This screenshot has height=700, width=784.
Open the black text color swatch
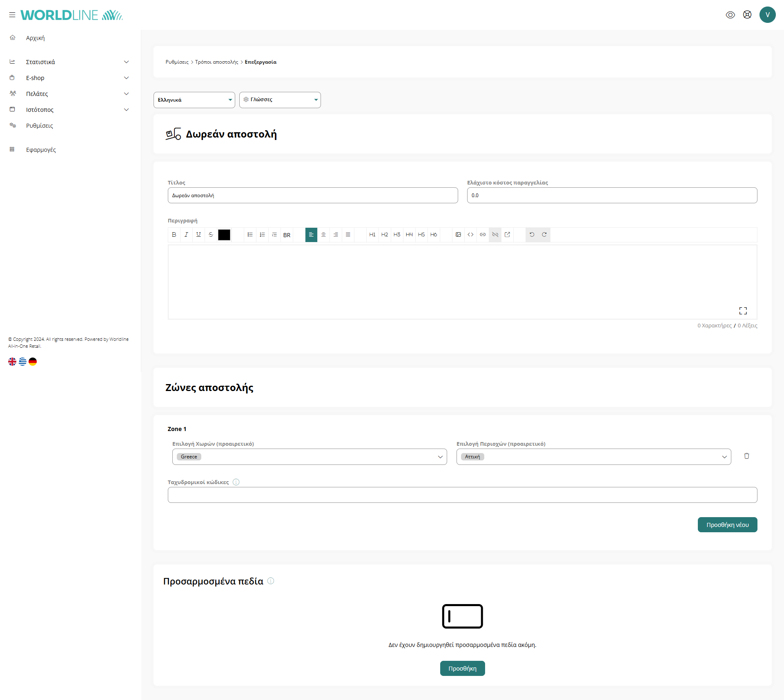(224, 235)
